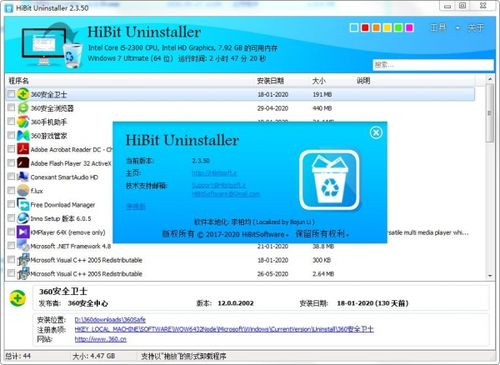This screenshot has height=365, width=500.
Task: Select the first Microsoft Visual C++ 2005 row dated 18-01-2020
Action: (x=240, y=260)
